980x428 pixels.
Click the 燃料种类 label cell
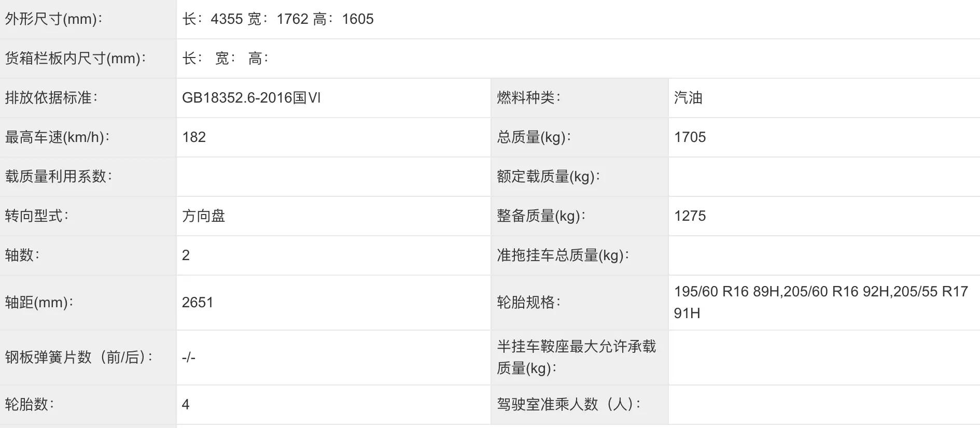tap(579, 98)
